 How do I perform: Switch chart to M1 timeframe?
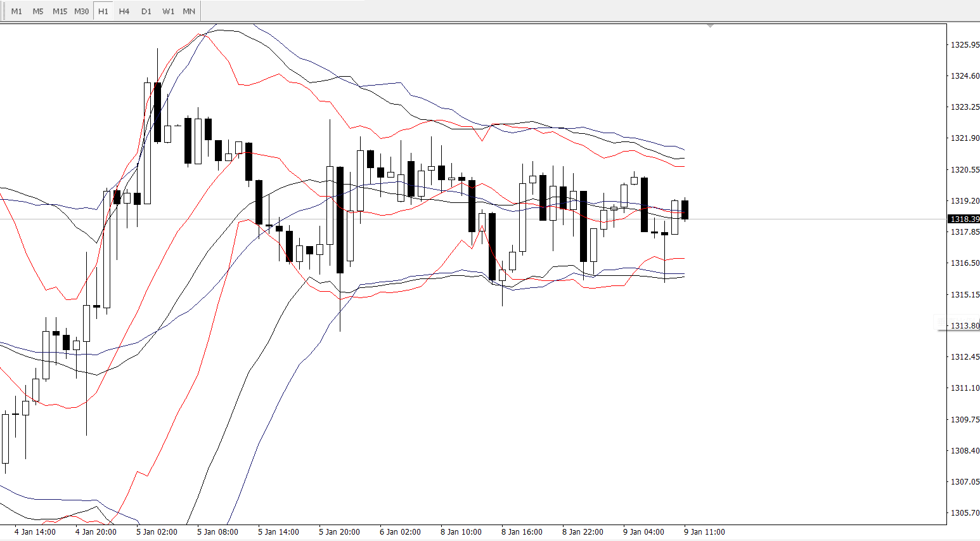click(x=16, y=11)
